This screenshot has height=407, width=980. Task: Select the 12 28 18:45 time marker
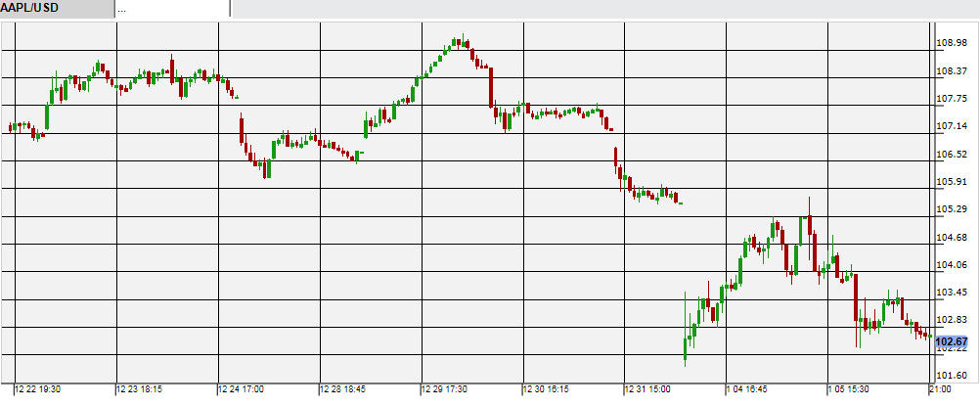tap(344, 389)
